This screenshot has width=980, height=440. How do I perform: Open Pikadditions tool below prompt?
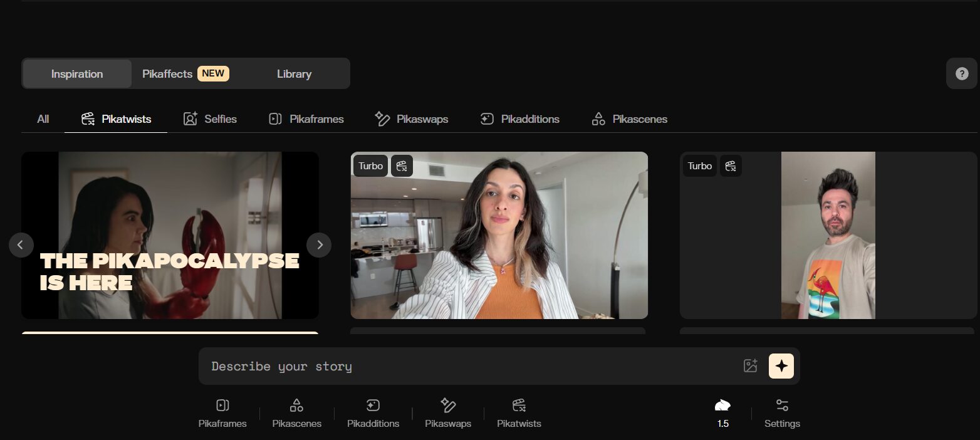373,414
